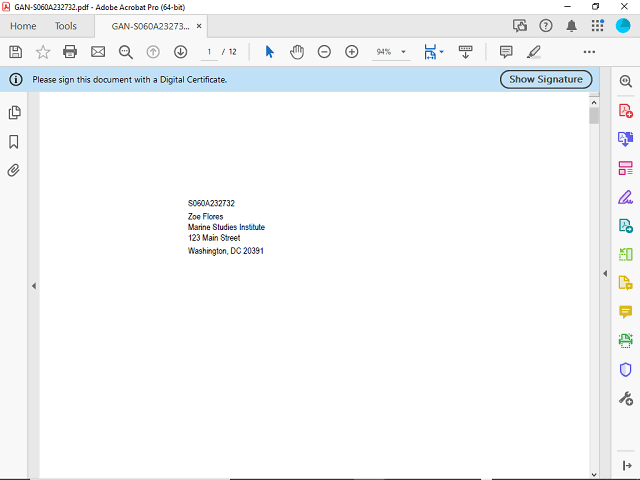The height and width of the screenshot is (480, 640).
Task: Open the Send for Comments yellow tool
Action: click(x=625, y=283)
